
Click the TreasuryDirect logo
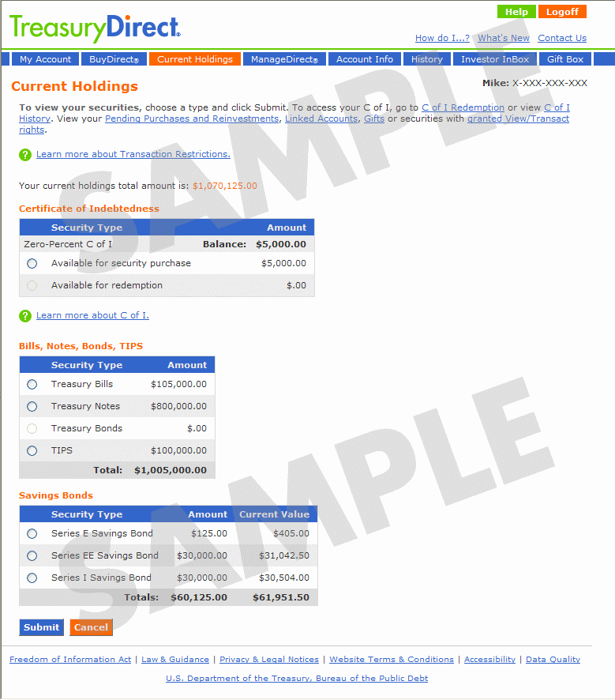[95, 28]
